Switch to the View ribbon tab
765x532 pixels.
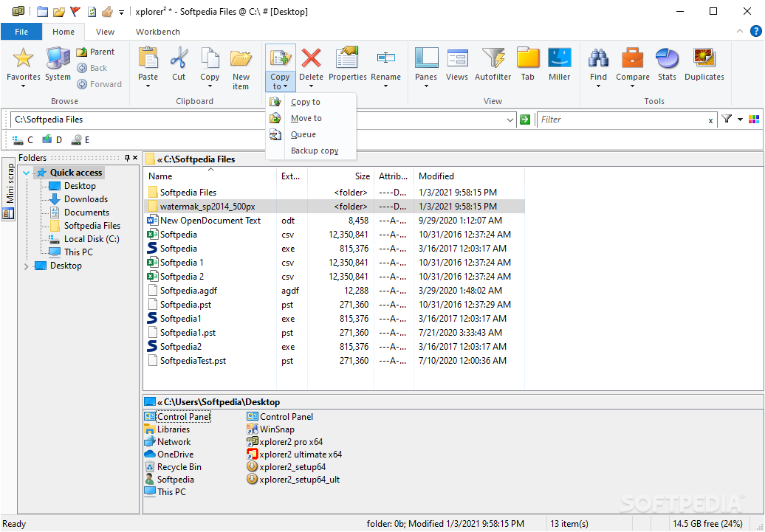(x=105, y=32)
